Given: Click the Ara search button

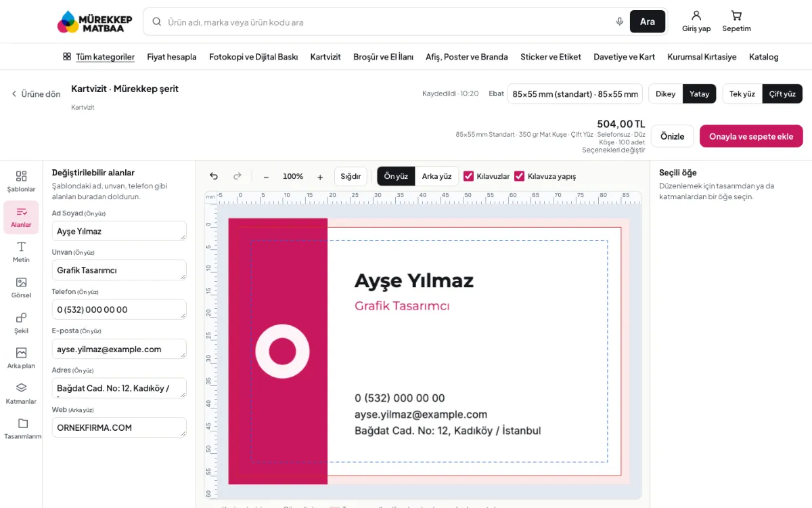Looking at the screenshot, I should pyautogui.click(x=648, y=22).
